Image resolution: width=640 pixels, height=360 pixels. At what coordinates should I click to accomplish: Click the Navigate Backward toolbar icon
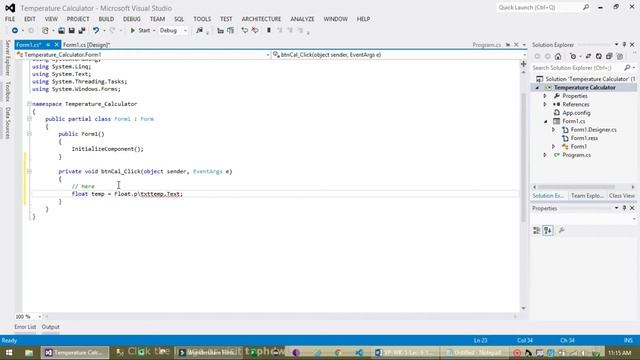[x=15, y=31]
